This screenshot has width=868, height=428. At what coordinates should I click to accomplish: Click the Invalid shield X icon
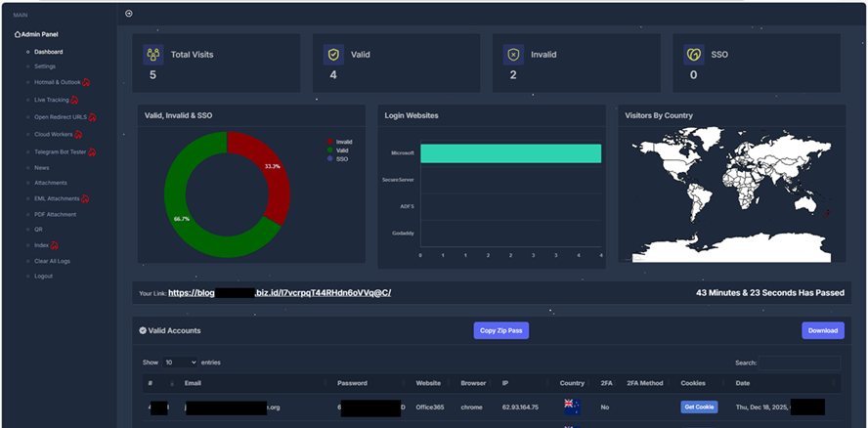pyautogui.click(x=513, y=55)
